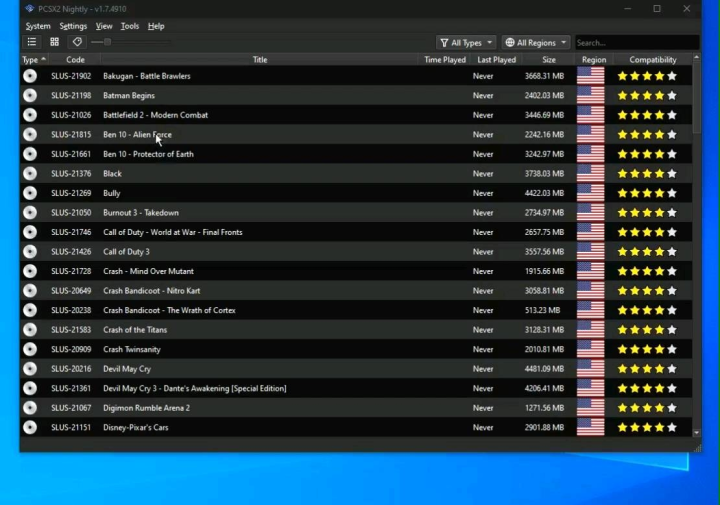This screenshot has width=720, height=505.
Task: Switch to game list view icon
Action: [32, 42]
